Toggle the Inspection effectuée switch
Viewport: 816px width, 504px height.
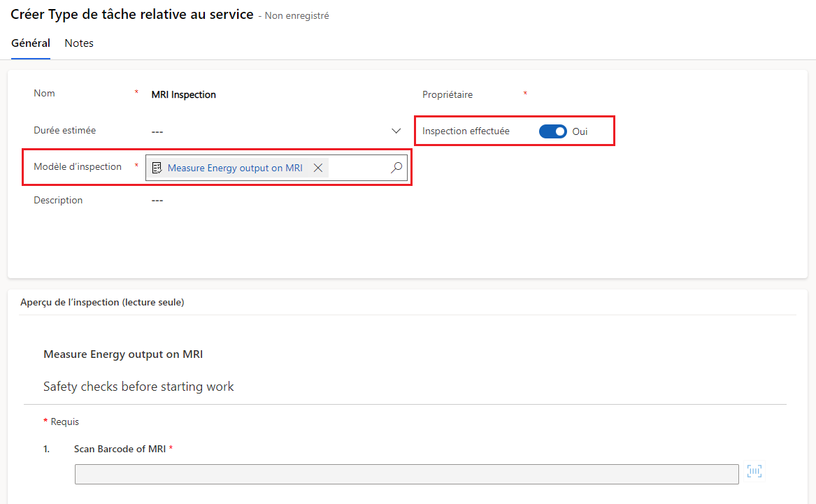coord(552,131)
